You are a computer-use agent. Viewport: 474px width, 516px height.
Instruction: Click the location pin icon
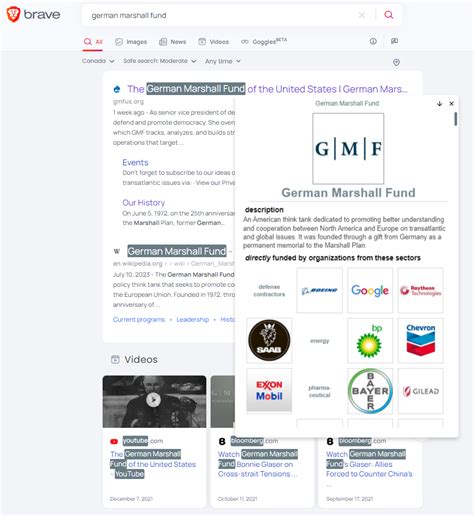tap(396, 62)
